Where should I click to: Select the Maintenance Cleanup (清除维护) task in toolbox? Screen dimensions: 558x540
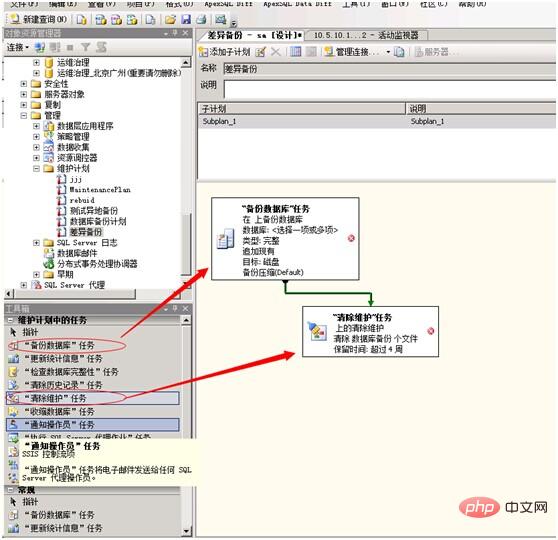pos(93,398)
